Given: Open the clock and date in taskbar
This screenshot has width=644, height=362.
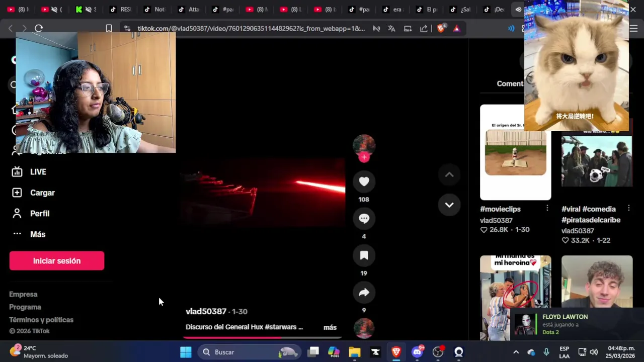Looking at the screenshot, I should [621, 352].
